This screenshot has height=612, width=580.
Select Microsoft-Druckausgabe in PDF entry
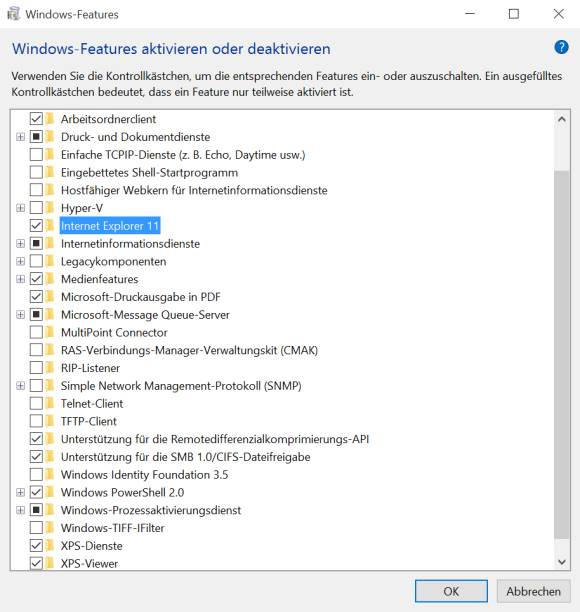coord(141,297)
